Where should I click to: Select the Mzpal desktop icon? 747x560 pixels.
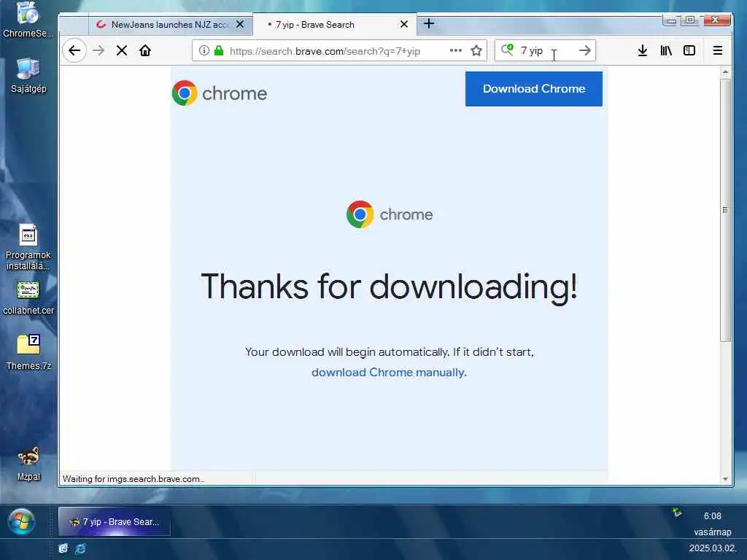(28, 464)
